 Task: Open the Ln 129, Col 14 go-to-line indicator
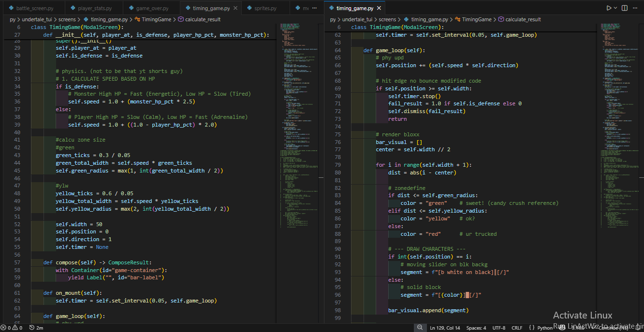(445, 328)
